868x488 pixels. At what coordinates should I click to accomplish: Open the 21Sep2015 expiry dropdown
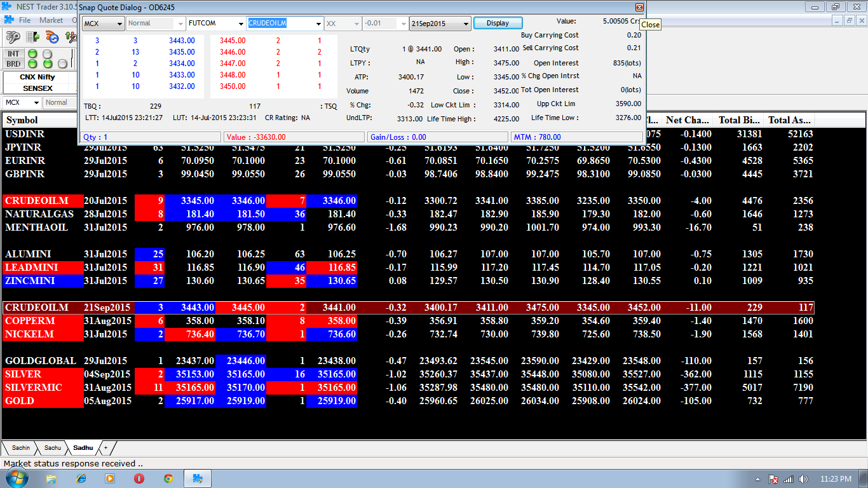click(x=440, y=24)
